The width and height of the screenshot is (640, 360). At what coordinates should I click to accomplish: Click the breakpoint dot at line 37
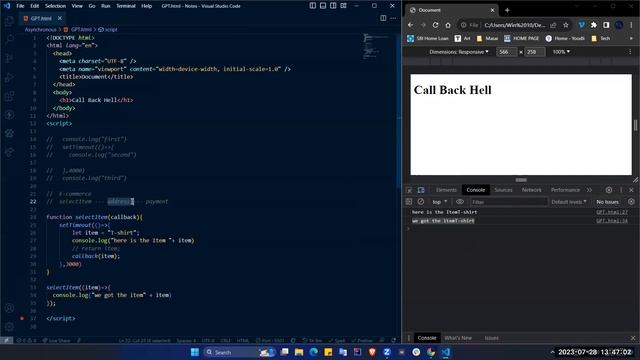[x=22, y=318]
